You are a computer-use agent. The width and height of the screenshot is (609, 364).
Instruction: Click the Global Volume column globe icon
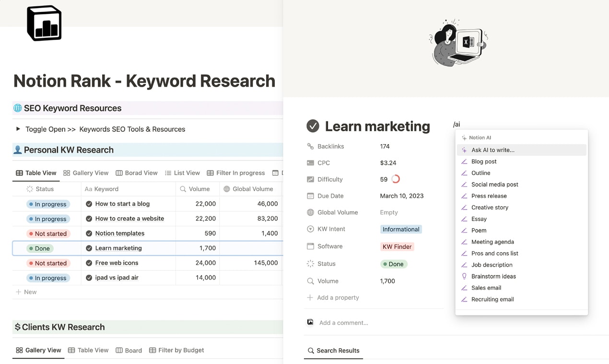(x=227, y=189)
